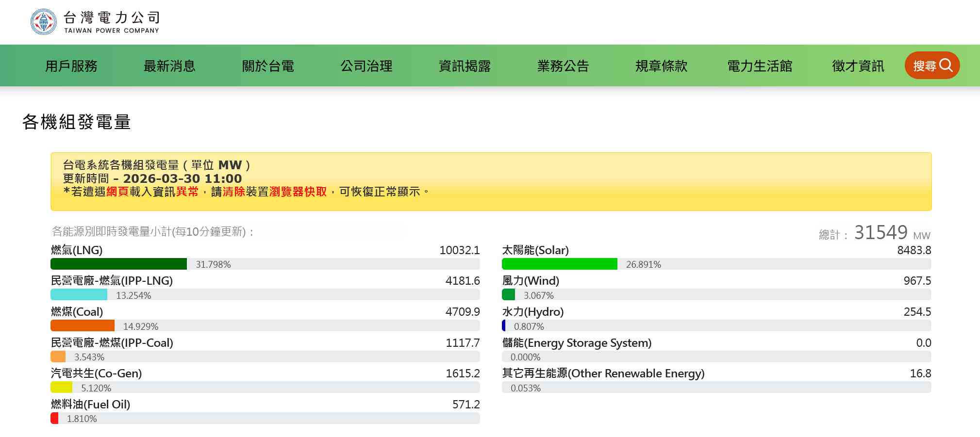The height and width of the screenshot is (437, 980).
Task: Click the yellow Co-Gen bar
Action: (x=61, y=388)
